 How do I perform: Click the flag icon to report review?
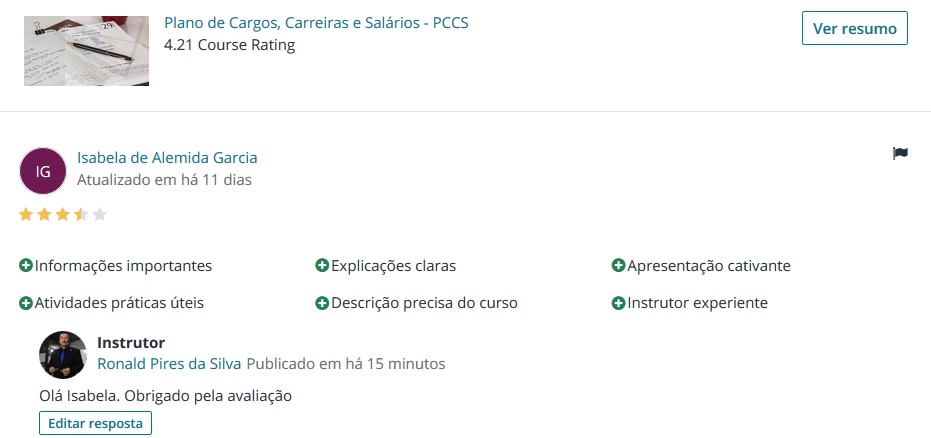tap(900, 154)
